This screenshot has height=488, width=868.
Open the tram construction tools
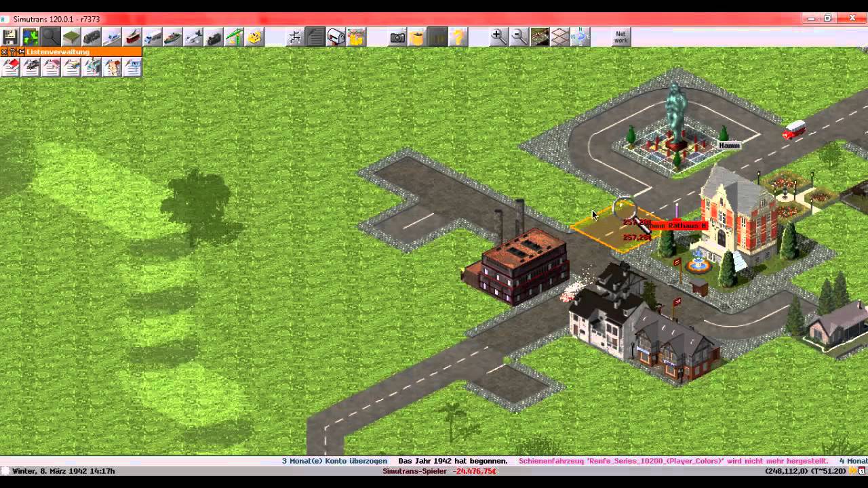tap(132, 37)
